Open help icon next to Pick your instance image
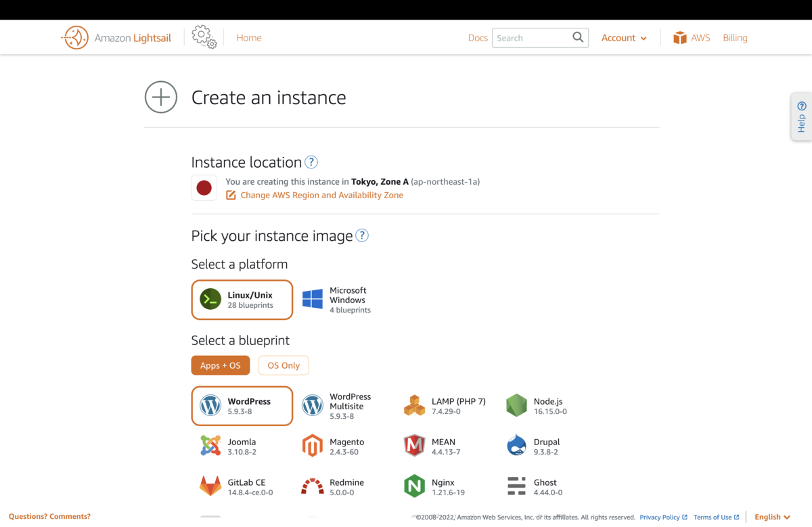The image size is (812, 527). pos(362,235)
